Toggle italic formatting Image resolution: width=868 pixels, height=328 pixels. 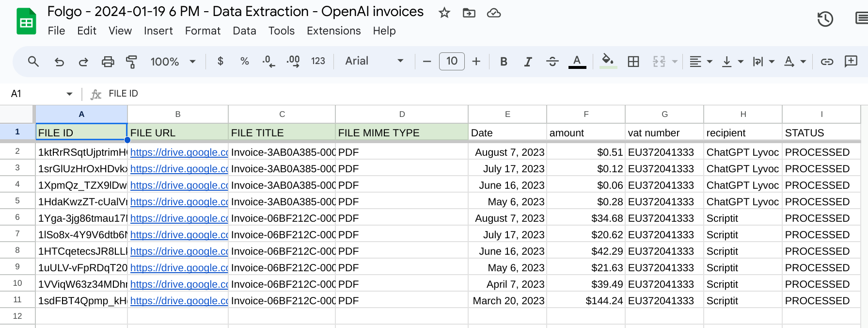(528, 62)
